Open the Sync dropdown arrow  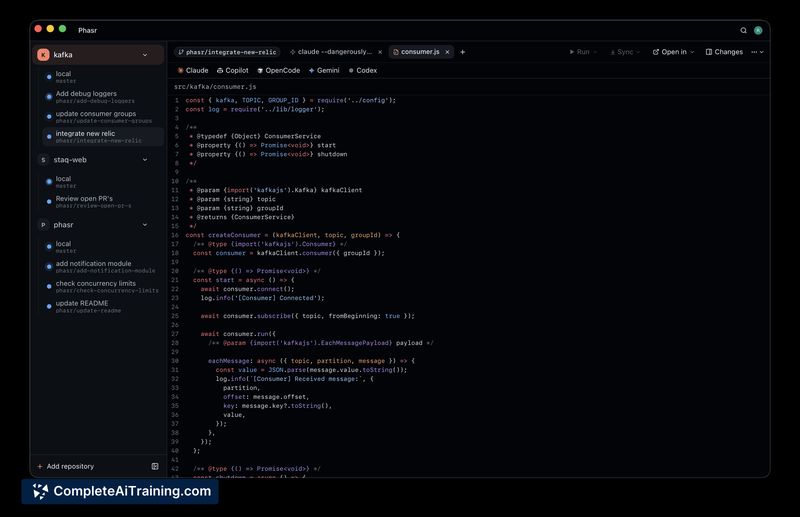(x=638, y=52)
